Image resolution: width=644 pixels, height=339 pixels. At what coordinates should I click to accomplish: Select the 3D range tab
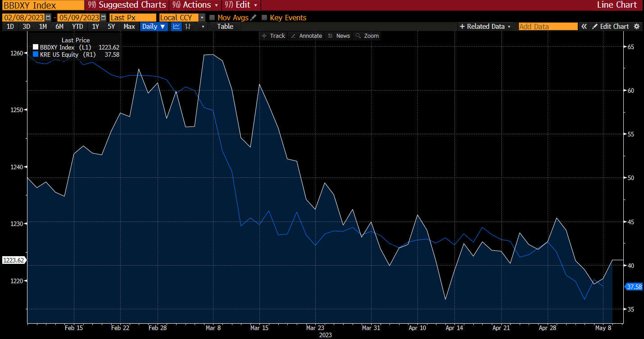pos(27,27)
